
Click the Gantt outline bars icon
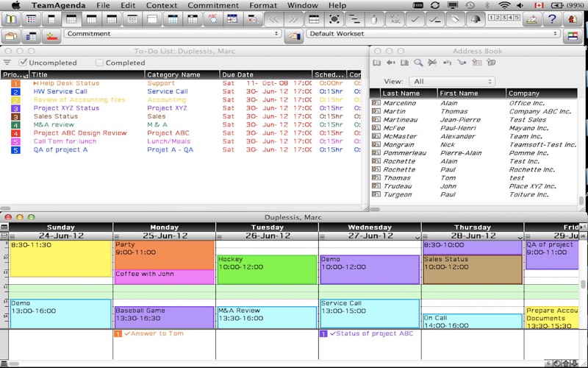(354, 19)
